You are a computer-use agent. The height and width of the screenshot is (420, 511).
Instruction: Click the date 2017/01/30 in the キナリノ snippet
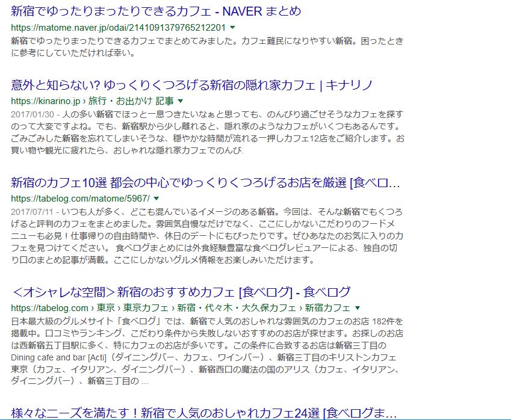tap(33, 114)
